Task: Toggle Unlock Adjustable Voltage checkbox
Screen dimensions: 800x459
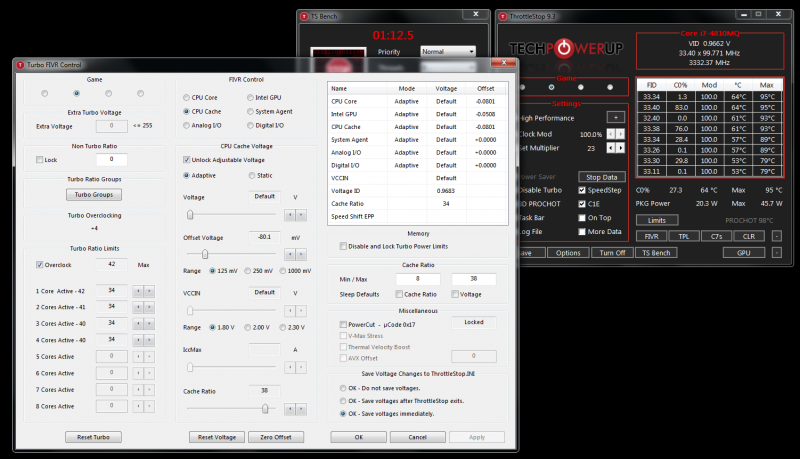Action: pos(187,160)
